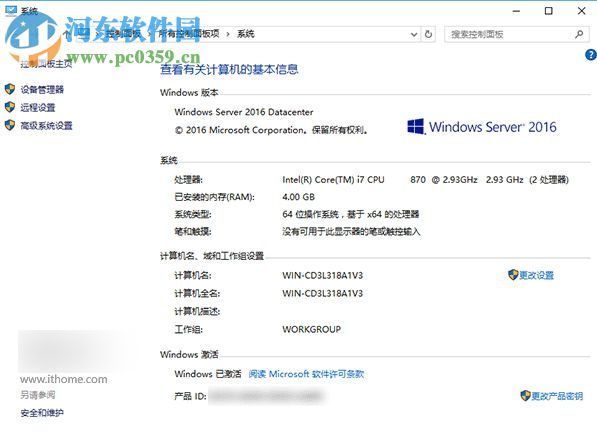Click the Windows Server 2016 logo
This screenshot has width=597, height=433.
point(482,127)
